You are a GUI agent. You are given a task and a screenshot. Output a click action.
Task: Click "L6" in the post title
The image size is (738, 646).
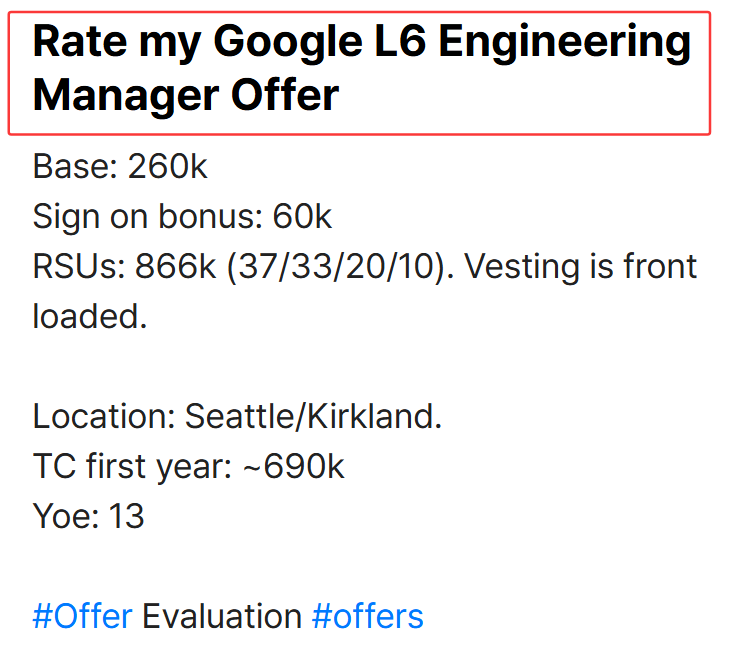pyautogui.click(x=400, y=41)
